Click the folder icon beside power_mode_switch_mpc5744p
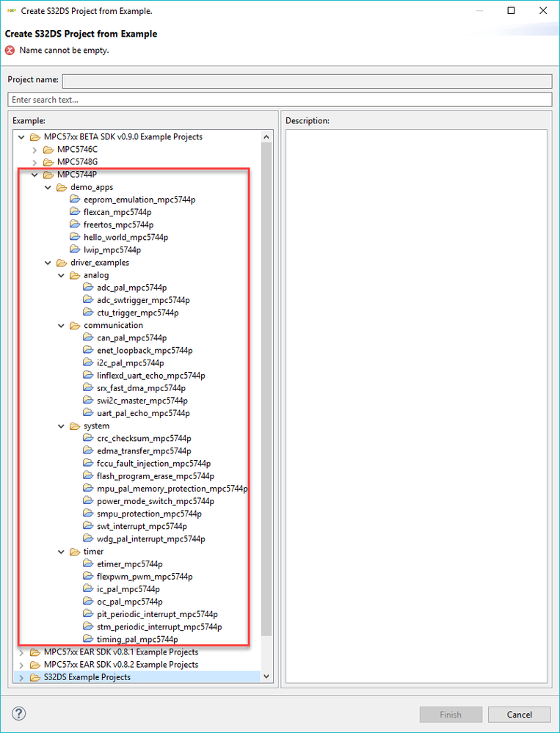 pyautogui.click(x=88, y=500)
